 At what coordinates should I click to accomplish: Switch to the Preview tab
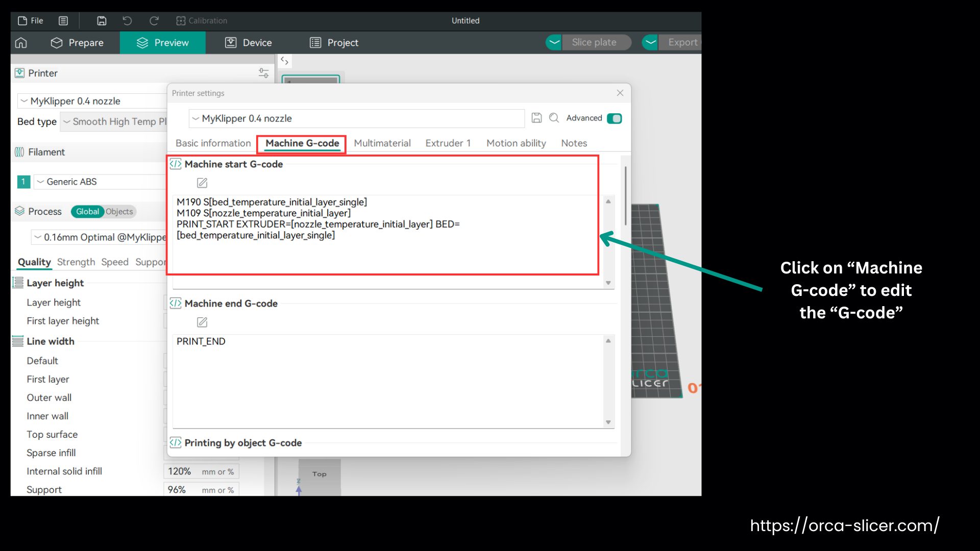(163, 43)
